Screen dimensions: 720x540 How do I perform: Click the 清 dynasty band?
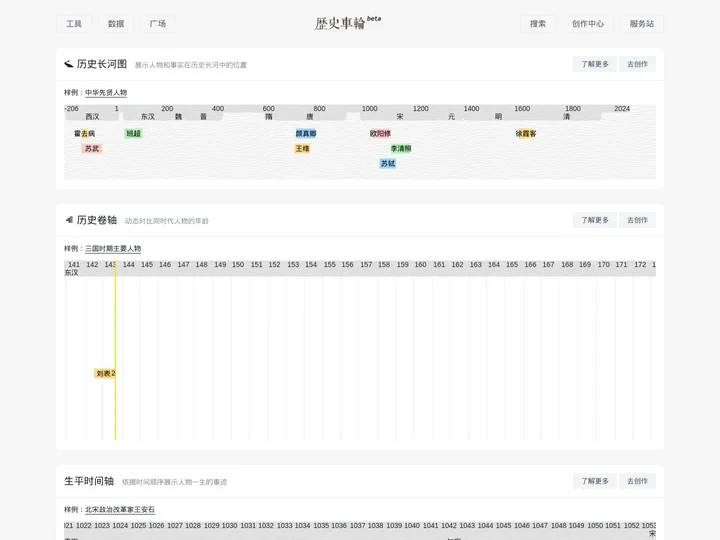[x=566, y=117]
